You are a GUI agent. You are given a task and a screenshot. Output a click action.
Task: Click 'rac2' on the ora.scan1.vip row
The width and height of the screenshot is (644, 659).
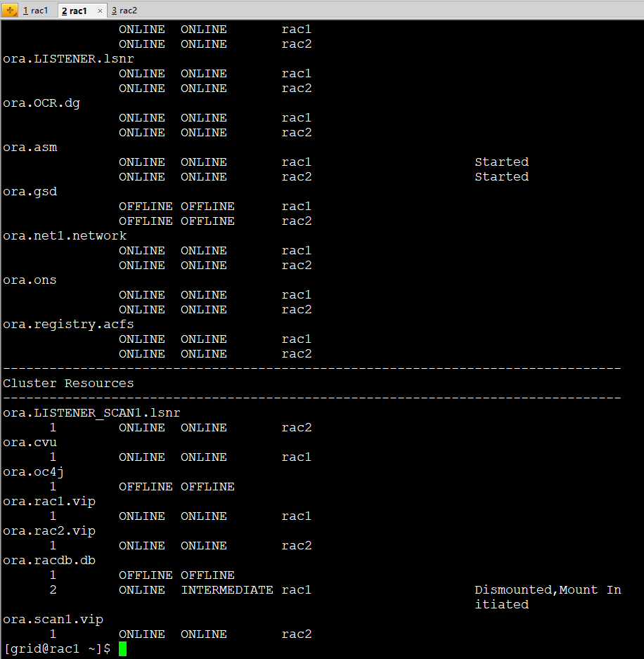click(x=297, y=634)
